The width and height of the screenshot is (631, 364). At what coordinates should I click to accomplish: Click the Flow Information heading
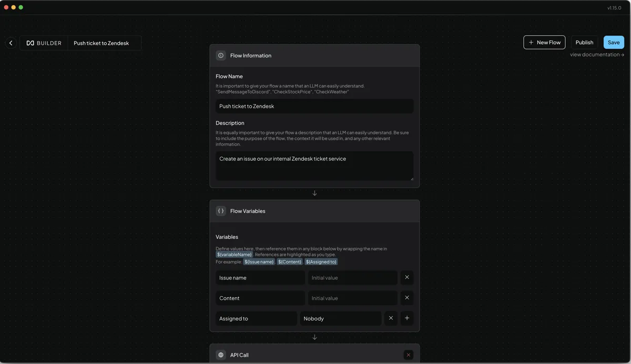pos(251,56)
